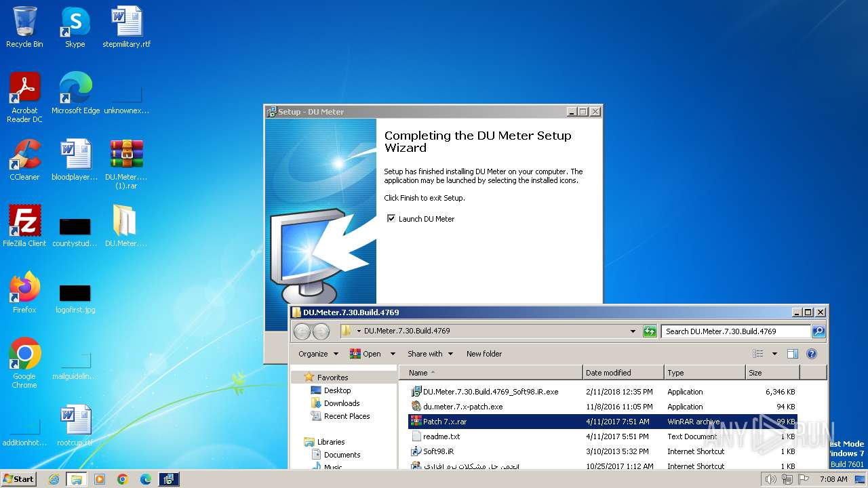Switch to DU Meter Setup taskbar button
The height and width of the screenshot is (488, 868).
[169, 479]
